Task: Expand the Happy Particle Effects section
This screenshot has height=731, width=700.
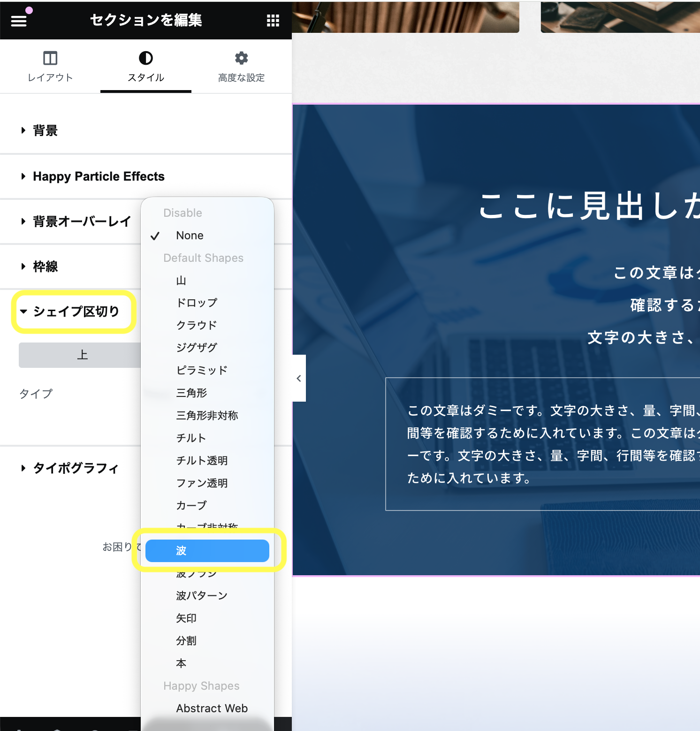Action: (99, 176)
